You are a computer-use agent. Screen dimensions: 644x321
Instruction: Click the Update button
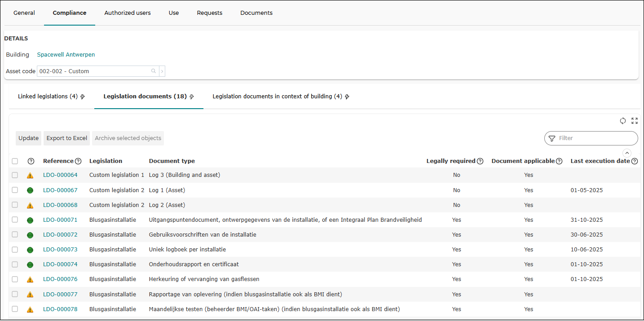(29, 138)
